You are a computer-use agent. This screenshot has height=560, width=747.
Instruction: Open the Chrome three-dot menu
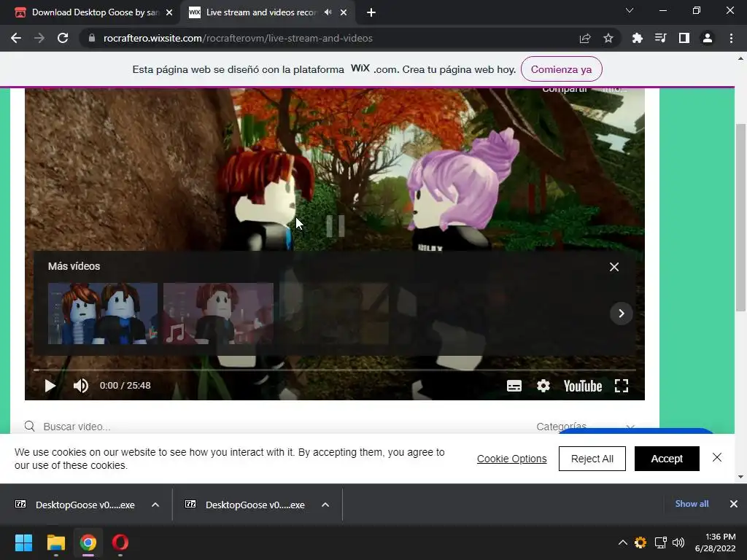pos(731,38)
